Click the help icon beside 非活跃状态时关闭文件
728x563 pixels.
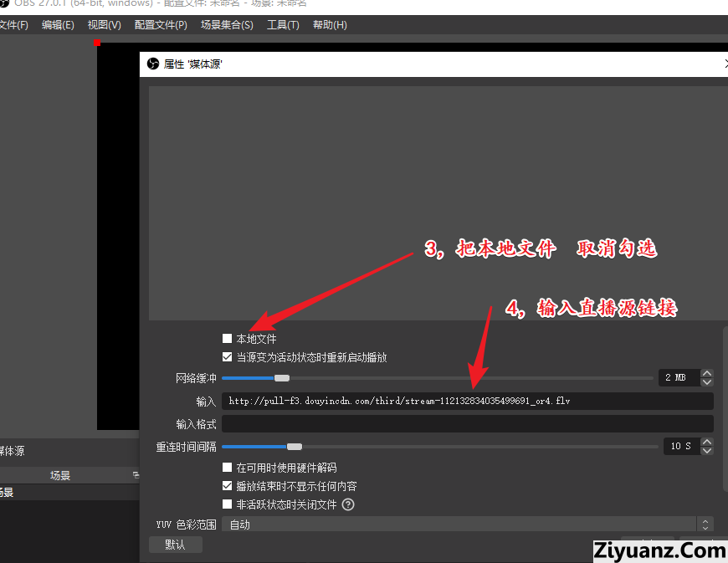pos(348,504)
